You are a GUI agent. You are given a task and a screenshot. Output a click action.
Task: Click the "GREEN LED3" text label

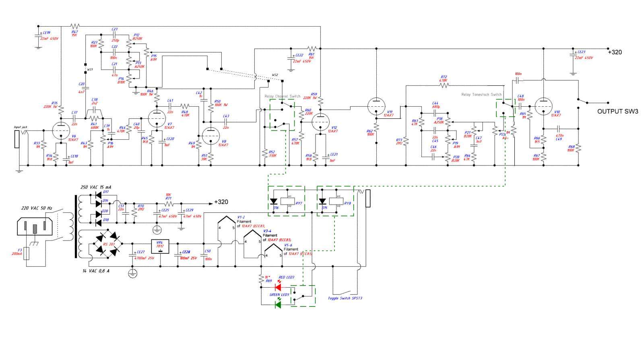click(280, 295)
